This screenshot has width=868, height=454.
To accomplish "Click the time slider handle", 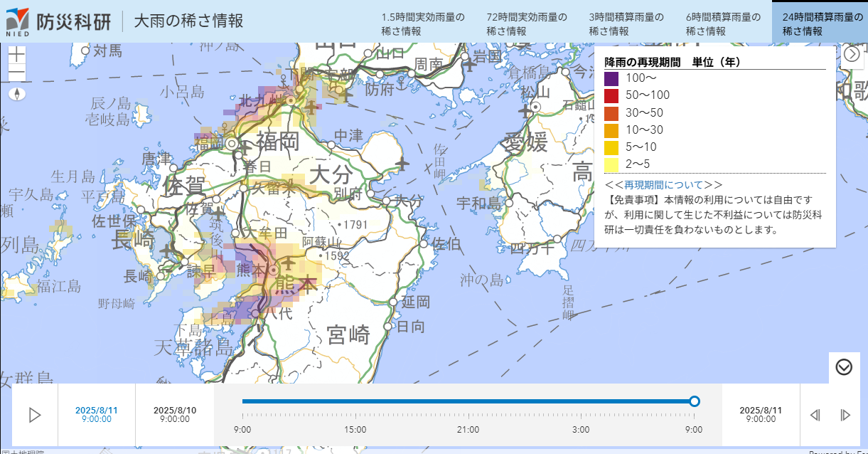I will [x=695, y=401].
